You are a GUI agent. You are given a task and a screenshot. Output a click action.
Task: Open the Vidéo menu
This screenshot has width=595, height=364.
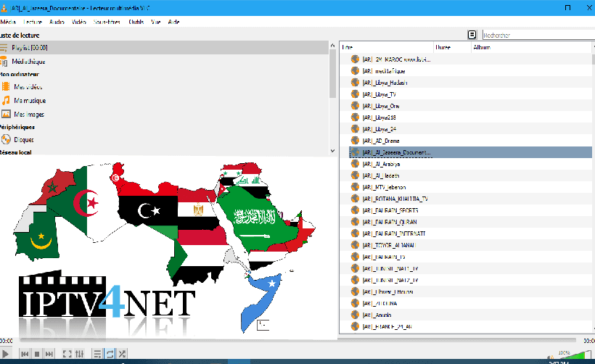(x=79, y=22)
